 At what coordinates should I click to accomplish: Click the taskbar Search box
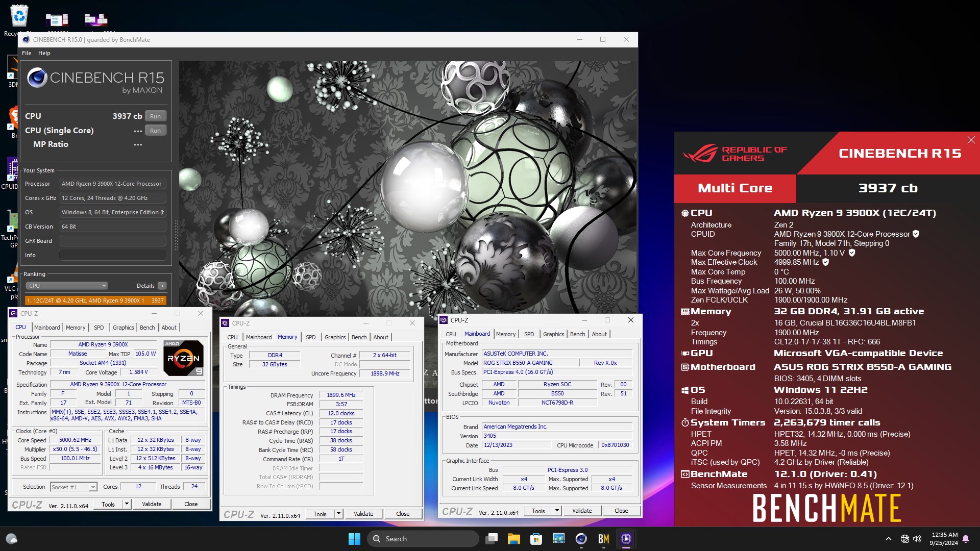pyautogui.click(x=423, y=539)
